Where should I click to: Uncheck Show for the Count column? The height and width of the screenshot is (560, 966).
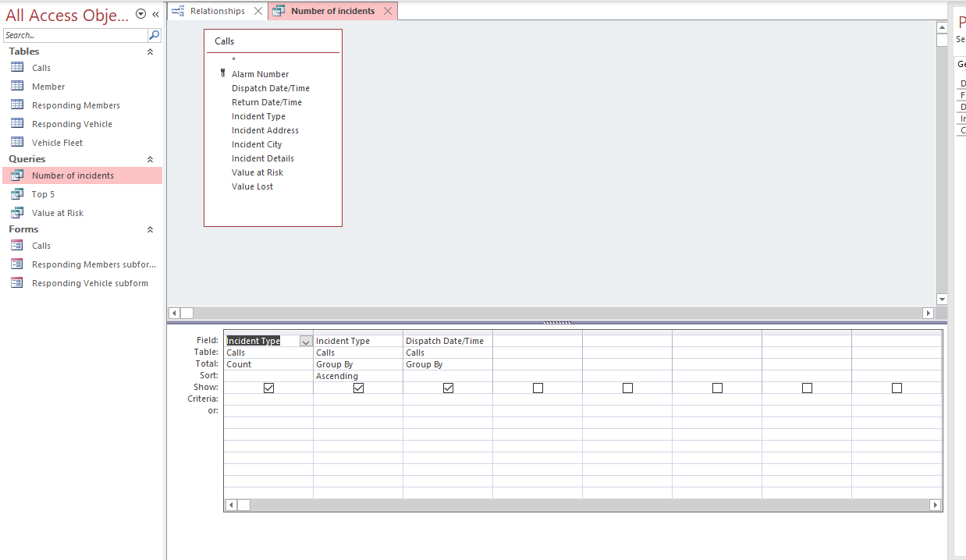[268, 387]
